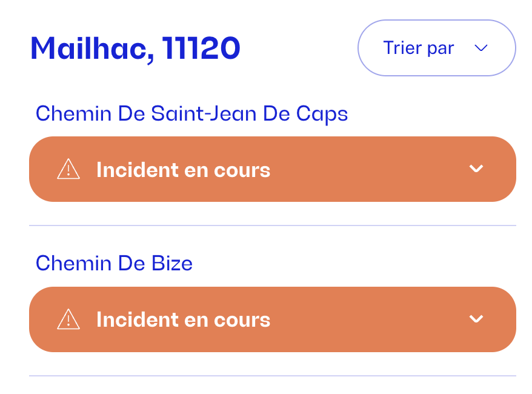This screenshot has width=532, height=394.
Task: Expand the Chemin De Bize incident chevron
Action: (476, 319)
